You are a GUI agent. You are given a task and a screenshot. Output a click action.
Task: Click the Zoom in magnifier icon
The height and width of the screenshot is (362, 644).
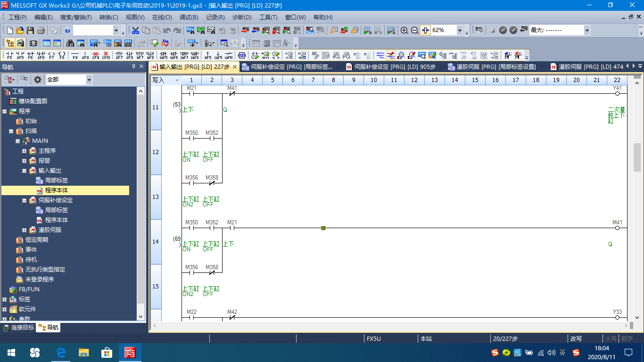pos(404,31)
